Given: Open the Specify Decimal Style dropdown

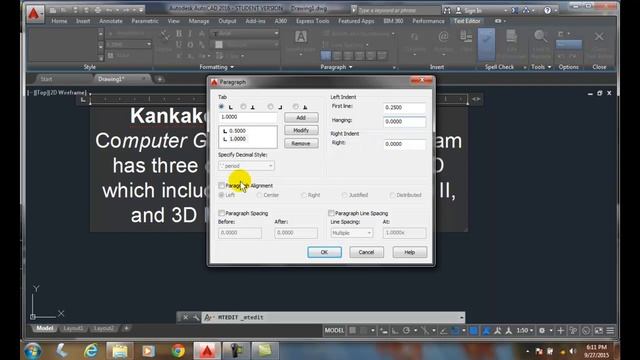Looking at the screenshot, I should point(246,166).
